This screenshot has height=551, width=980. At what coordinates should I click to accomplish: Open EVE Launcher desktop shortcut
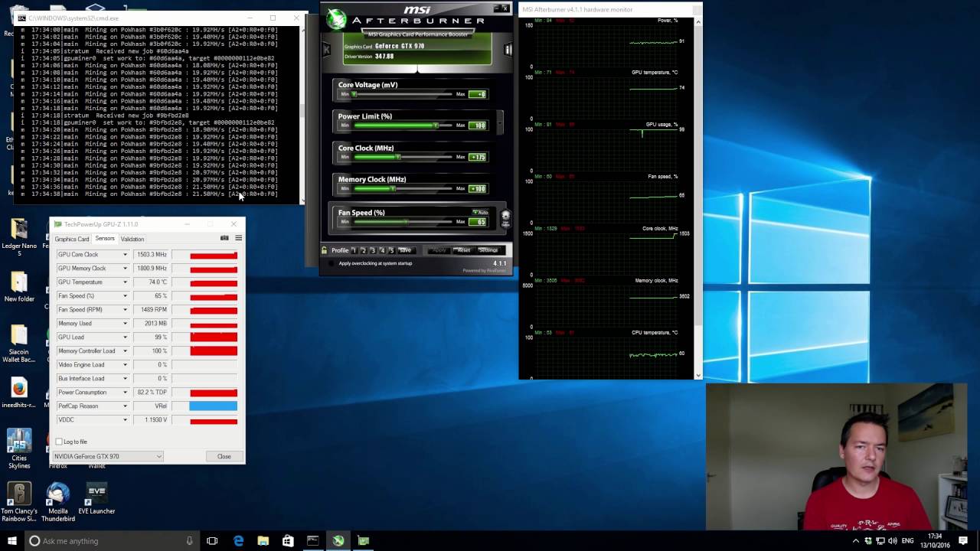(96, 499)
